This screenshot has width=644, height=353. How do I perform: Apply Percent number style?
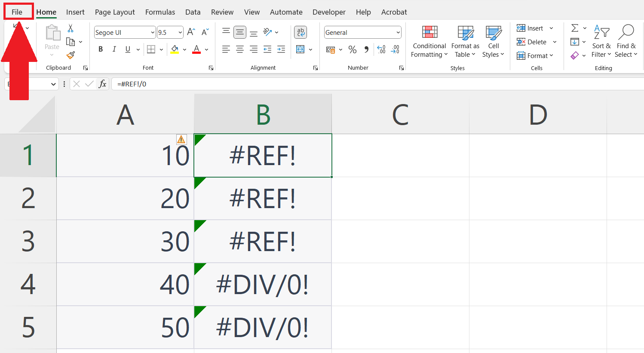tap(352, 49)
